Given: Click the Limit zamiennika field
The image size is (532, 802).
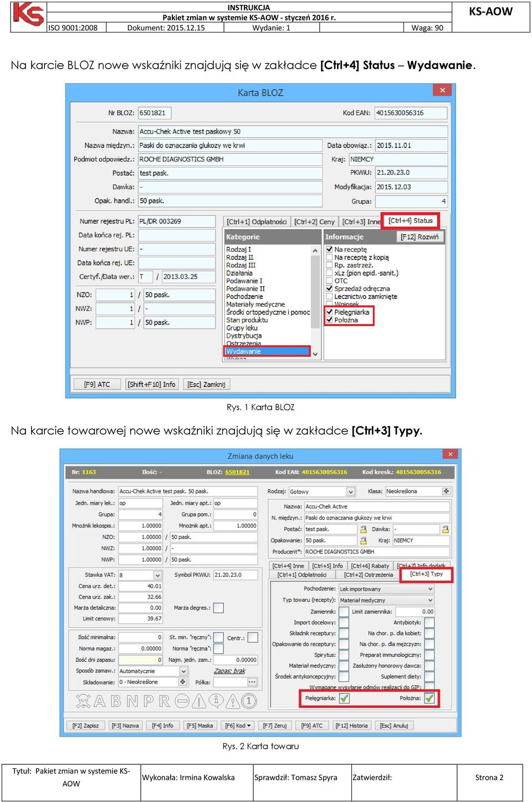Looking at the screenshot, I should [414, 612].
